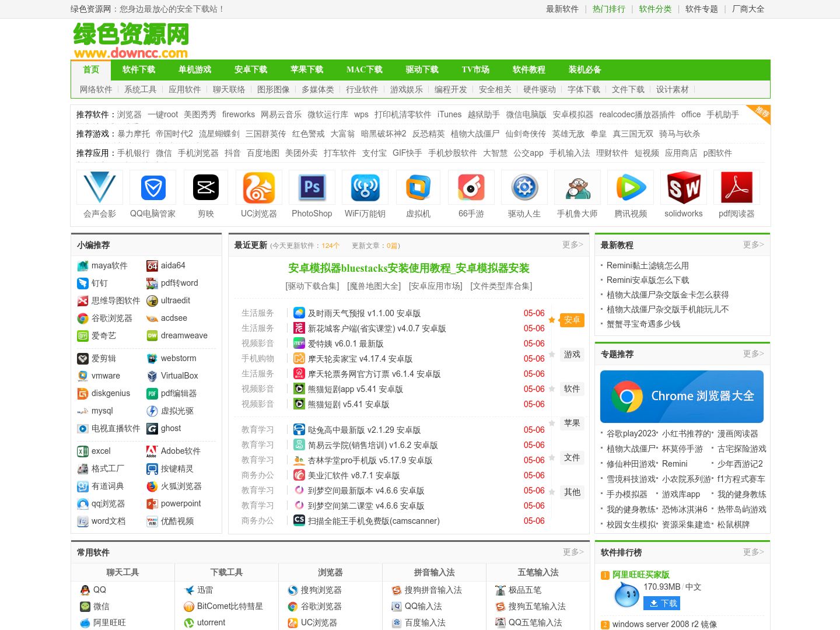Open the 首页 navigation tab

91,69
